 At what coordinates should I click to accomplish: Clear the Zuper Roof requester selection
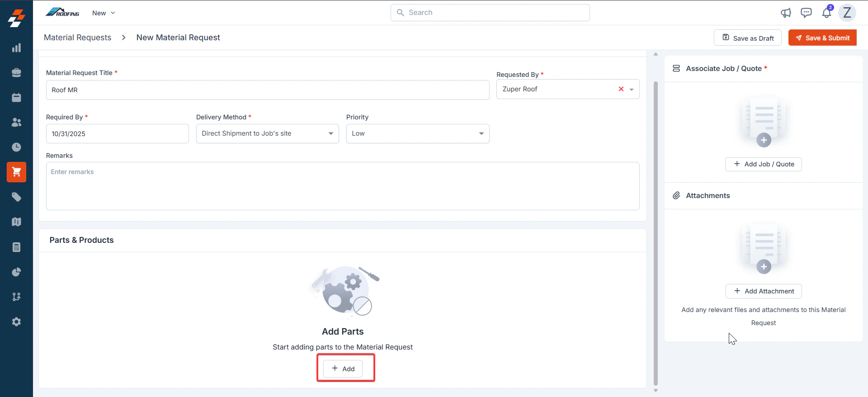(x=621, y=89)
